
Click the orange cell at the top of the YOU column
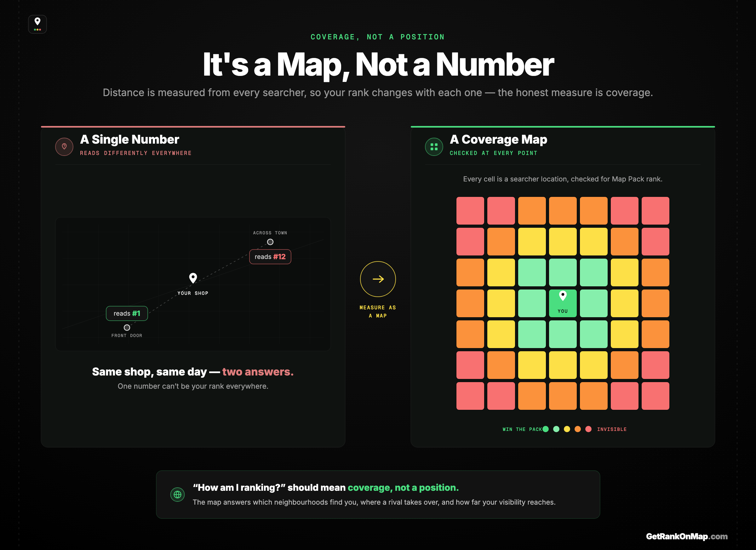tap(563, 210)
